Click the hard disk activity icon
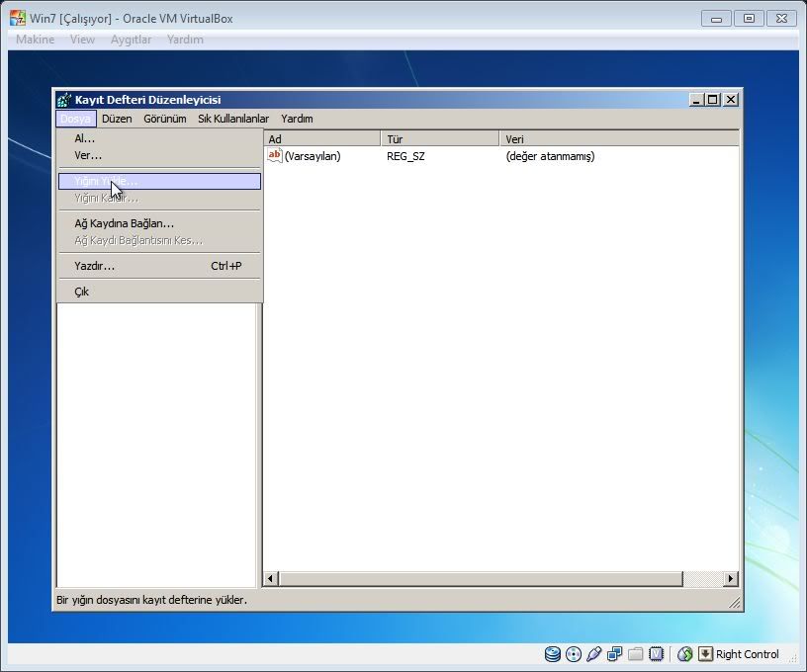 552,654
